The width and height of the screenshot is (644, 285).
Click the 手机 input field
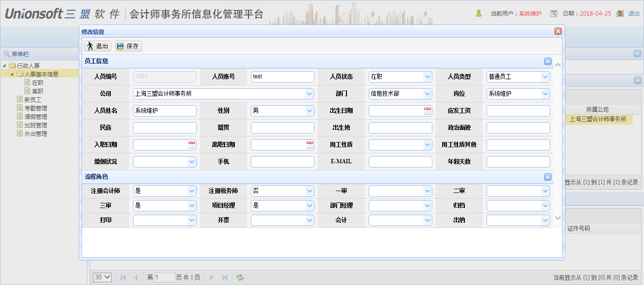coord(282,162)
